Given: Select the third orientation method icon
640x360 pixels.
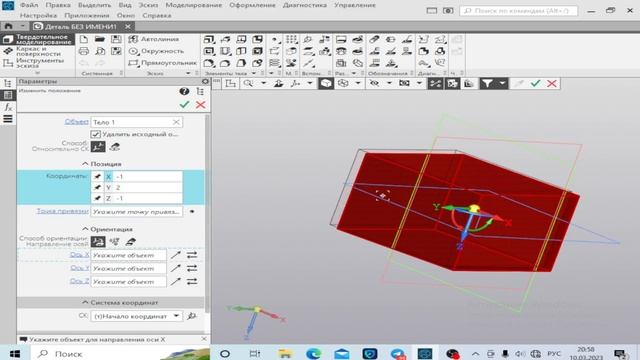Looking at the screenshot, I should (x=131, y=242).
